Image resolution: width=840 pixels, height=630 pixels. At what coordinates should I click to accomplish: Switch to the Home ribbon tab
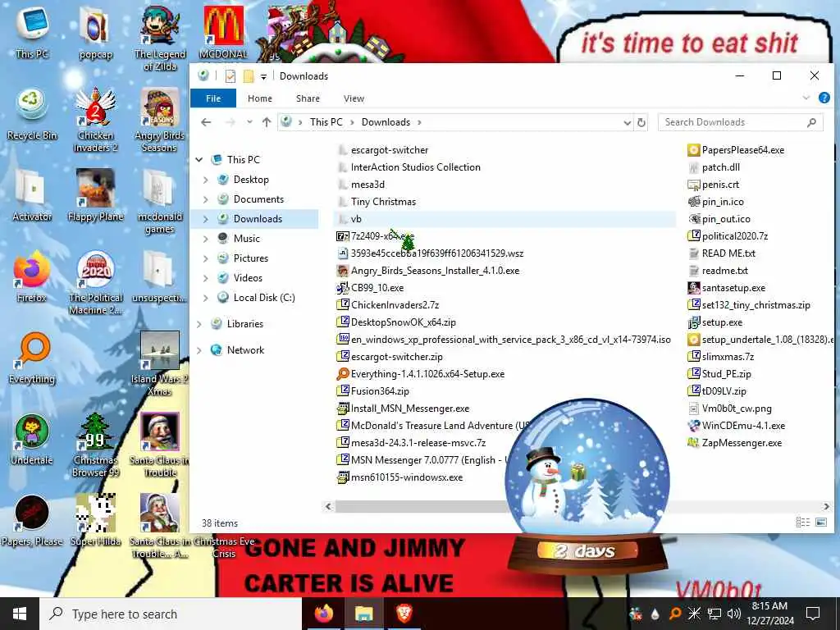(260, 98)
